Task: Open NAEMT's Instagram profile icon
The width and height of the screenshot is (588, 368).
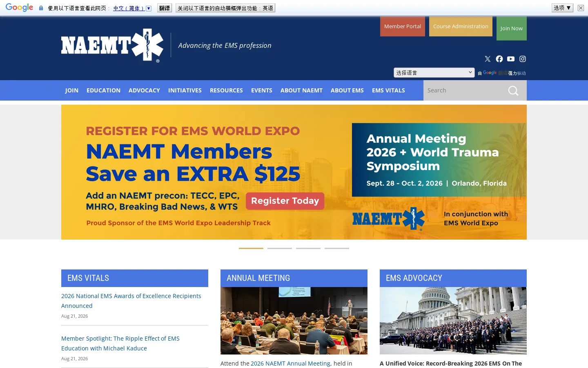Action: click(x=523, y=59)
